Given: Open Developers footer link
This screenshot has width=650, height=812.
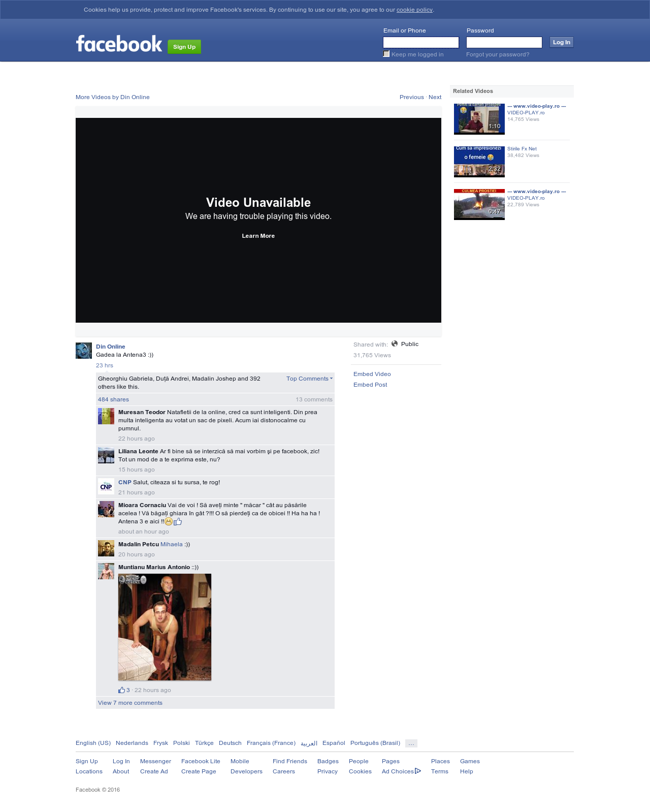Looking at the screenshot, I should tap(246, 771).
